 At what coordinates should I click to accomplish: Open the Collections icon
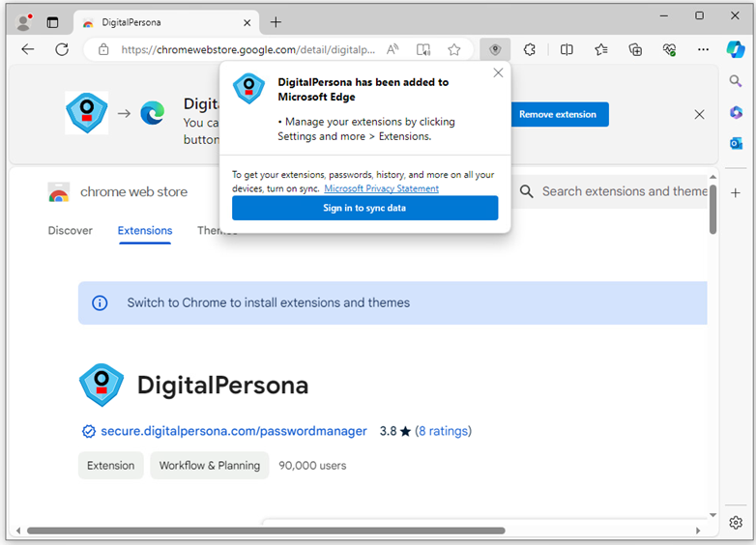click(635, 49)
